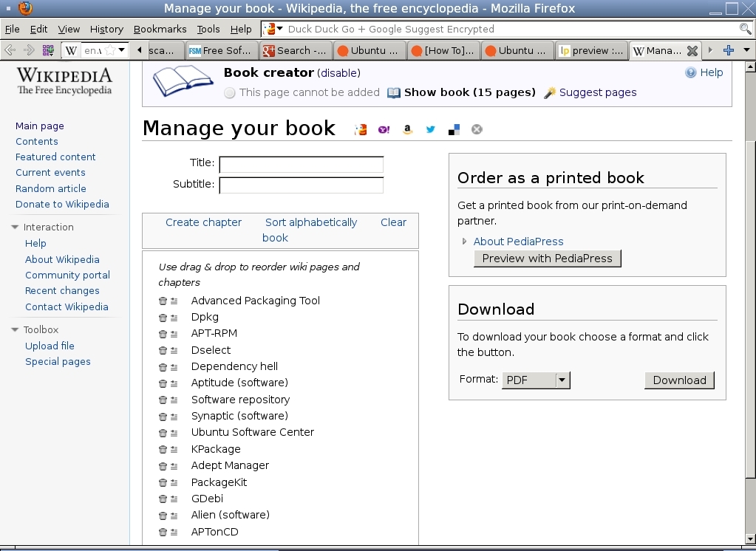Click the browser Forward arrow

pyautogui.click(x=29, y=49)
